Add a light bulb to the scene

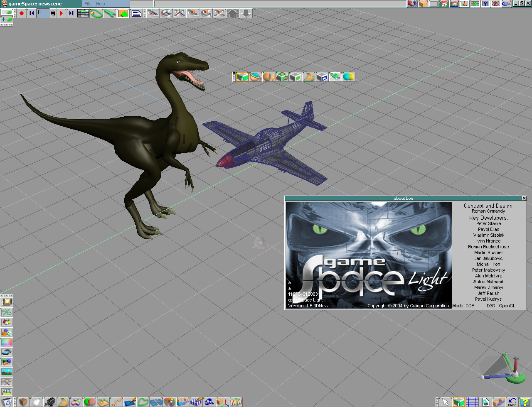pos(37,402)
